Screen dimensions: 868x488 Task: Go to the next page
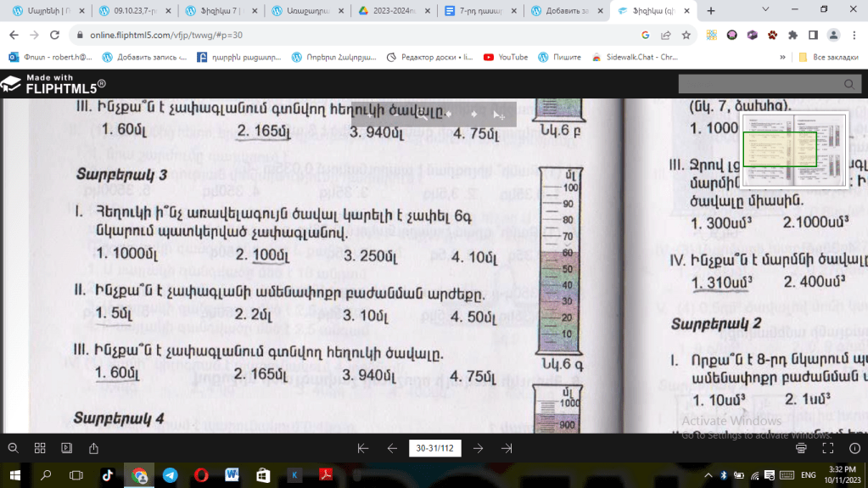click(x=479, y=448)
